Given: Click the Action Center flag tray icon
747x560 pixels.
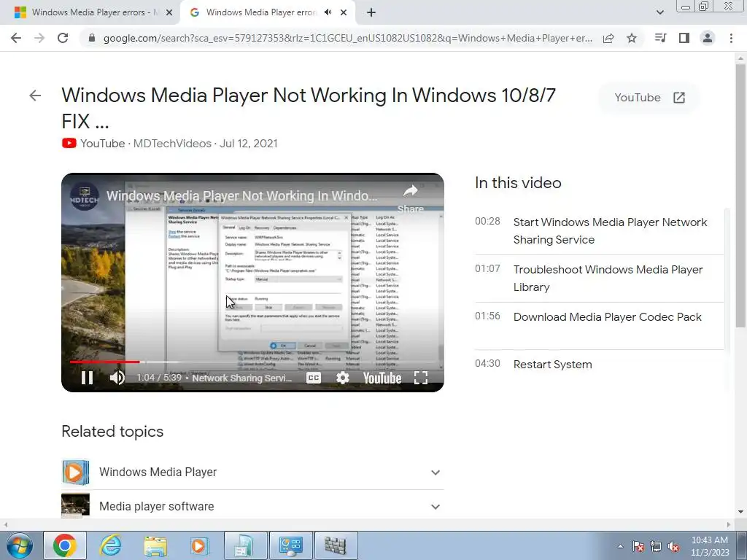Looking at the screenshot, I should pyautogui.click(x=638, y=547).
